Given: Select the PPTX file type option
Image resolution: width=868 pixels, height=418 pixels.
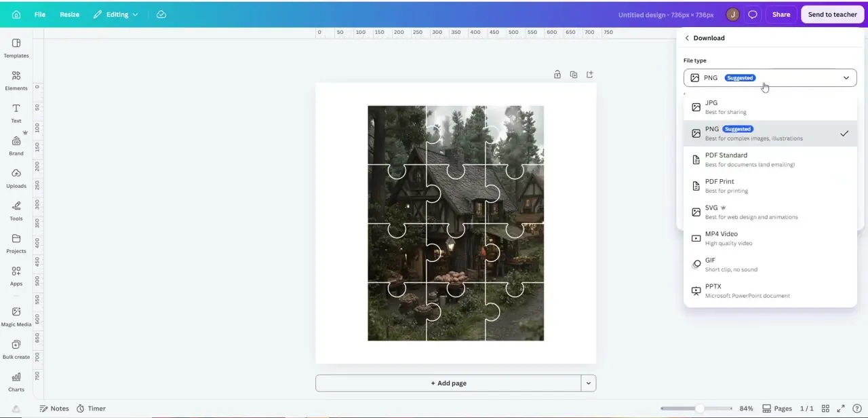Looking at the screenshot, I should (770, 291).
